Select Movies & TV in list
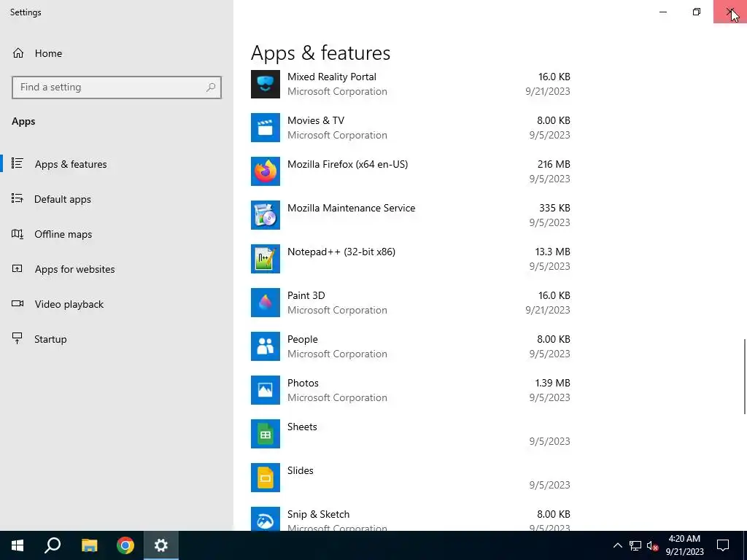 coord(411,128)
